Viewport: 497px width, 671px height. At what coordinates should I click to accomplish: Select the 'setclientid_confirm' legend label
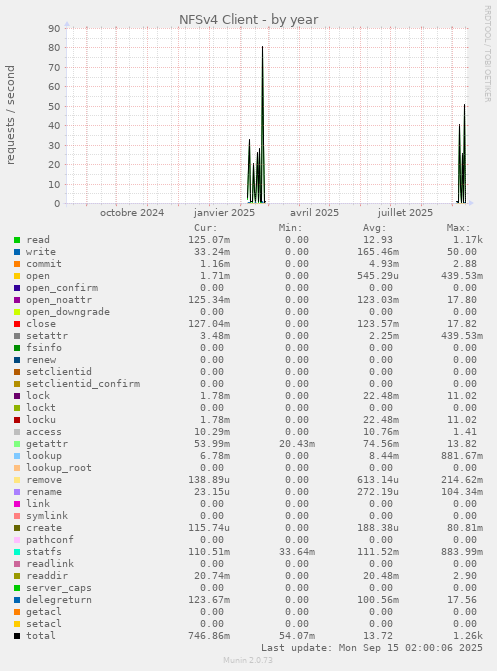[x=83, y=384]
